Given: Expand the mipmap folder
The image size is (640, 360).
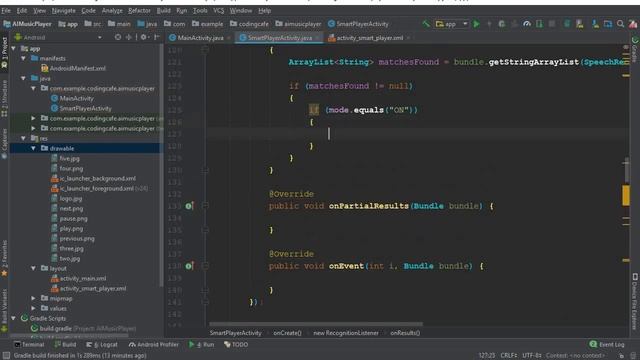Looking at the screenshot, I should pos(33,298).
